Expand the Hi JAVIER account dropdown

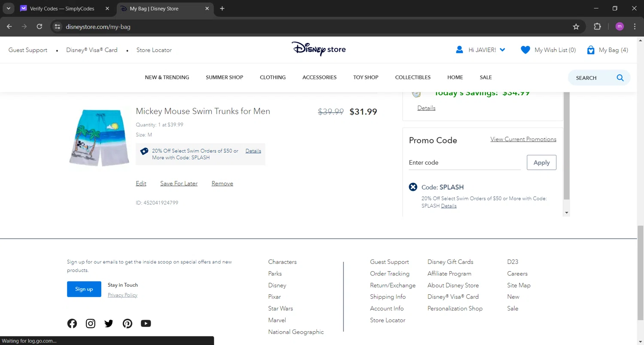click(502, 50)
